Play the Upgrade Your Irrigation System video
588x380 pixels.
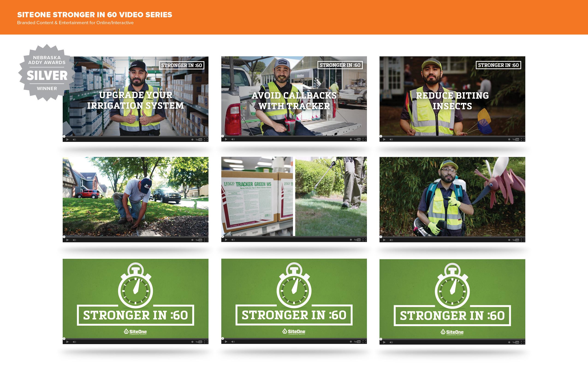67,140
